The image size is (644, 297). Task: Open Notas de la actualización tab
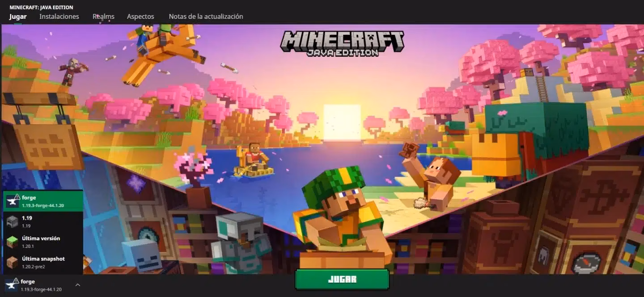206,17
